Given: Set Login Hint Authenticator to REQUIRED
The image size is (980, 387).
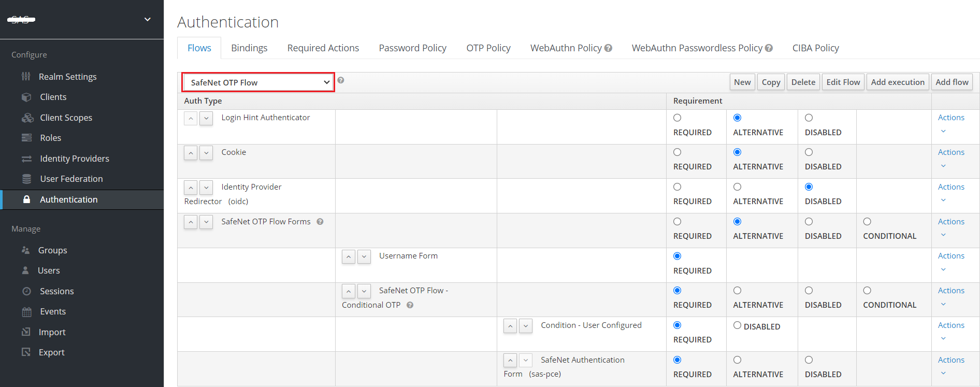Looking at the screenshot, I should 677,118.
